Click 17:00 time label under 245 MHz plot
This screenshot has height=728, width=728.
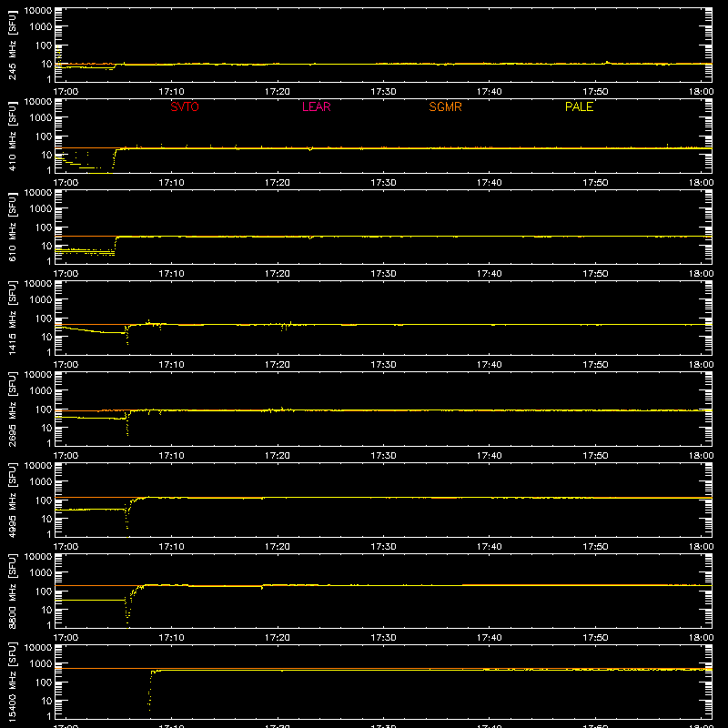tap(66, 92)
